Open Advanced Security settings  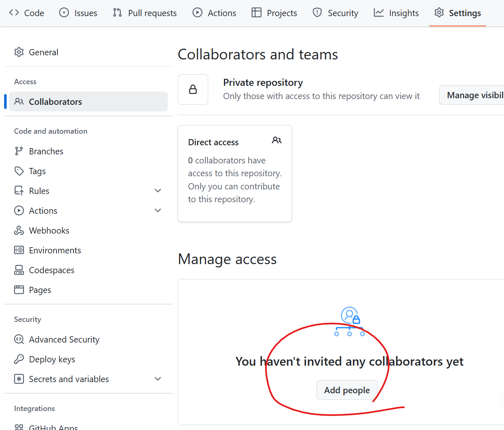click(88, 339)
